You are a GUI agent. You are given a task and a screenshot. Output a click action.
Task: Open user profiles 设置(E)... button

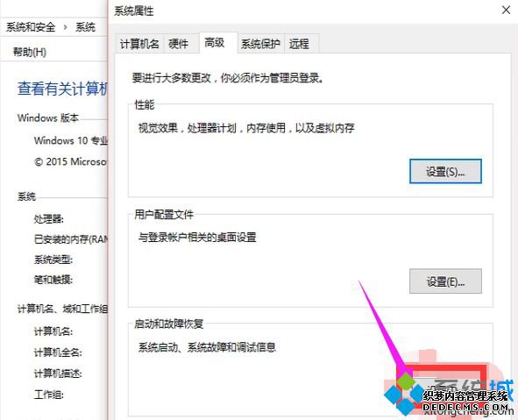(x=445, y=281)
